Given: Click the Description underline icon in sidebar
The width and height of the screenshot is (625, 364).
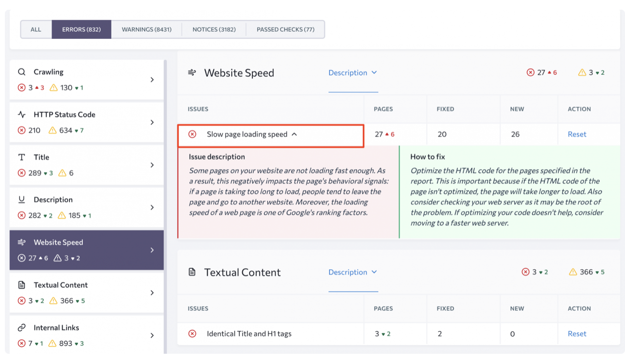Looking at the screenshot, I should (21, 200).
